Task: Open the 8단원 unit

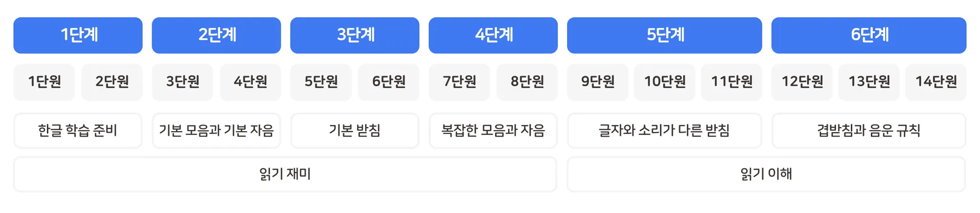Action: click(527, 82)
